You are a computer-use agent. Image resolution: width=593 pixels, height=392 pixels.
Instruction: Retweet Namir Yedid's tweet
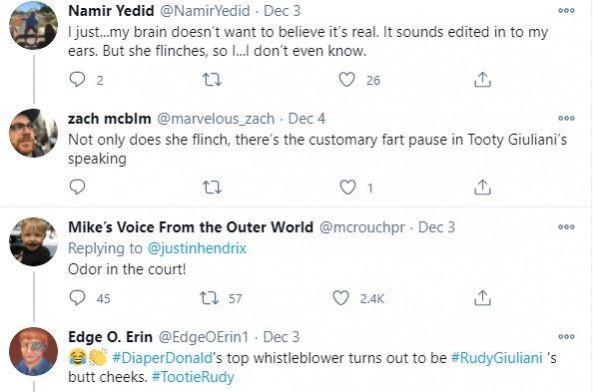(211, 80)
